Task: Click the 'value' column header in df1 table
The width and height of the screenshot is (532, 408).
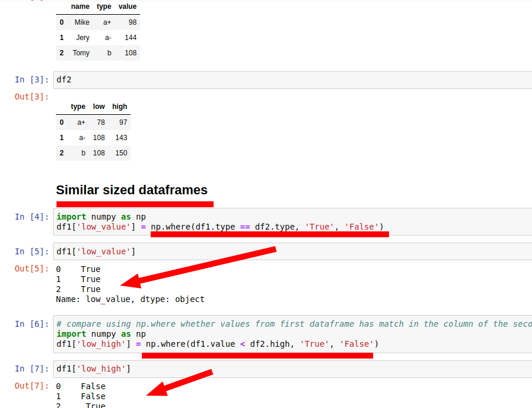Action: point(127,6)
